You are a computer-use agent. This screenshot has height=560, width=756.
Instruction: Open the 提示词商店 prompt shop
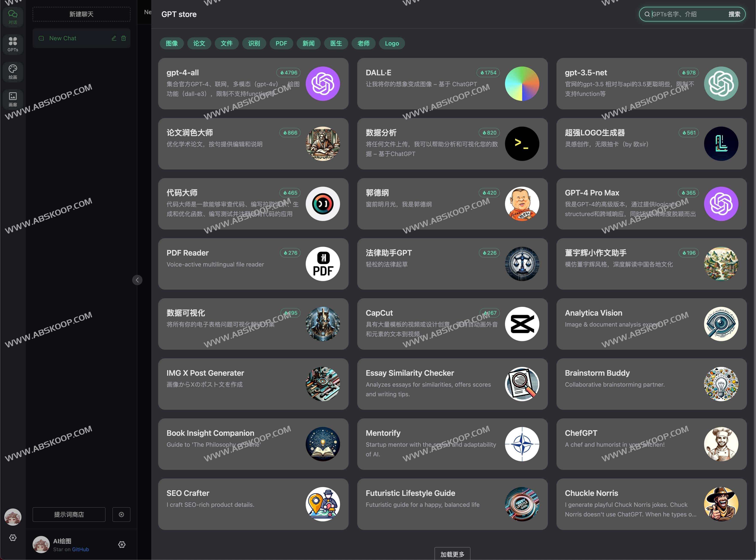pos(69,514)
